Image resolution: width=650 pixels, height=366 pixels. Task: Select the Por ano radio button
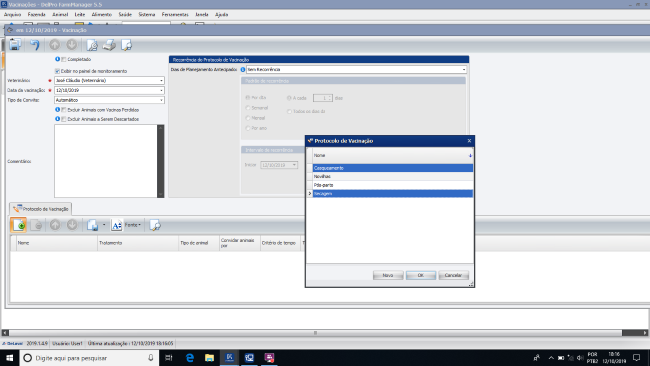click(248, 128)
